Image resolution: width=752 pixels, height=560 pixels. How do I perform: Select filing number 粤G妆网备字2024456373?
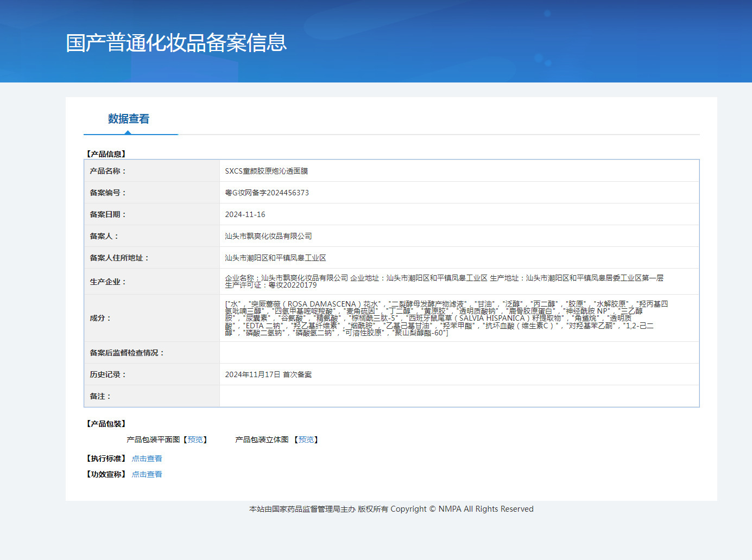click(267, 193)
